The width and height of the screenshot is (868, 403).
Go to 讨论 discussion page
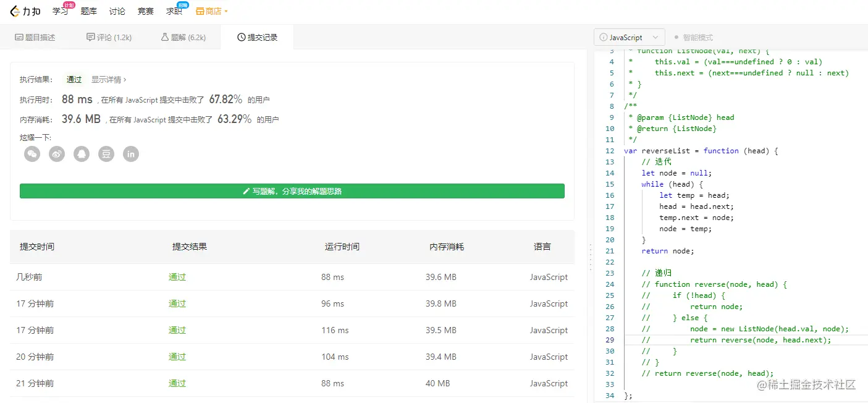point(117,11)
